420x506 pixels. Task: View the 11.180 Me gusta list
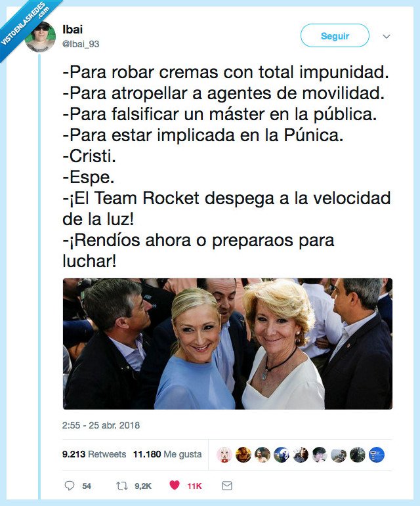(x=167, y=454)
